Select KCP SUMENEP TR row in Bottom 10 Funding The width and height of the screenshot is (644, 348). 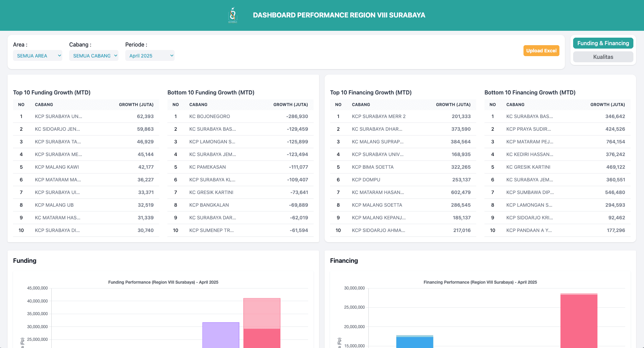click(x=212, y=230)
